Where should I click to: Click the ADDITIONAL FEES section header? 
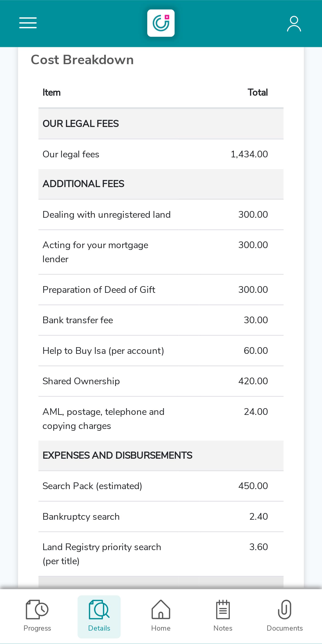coord(161,184)
